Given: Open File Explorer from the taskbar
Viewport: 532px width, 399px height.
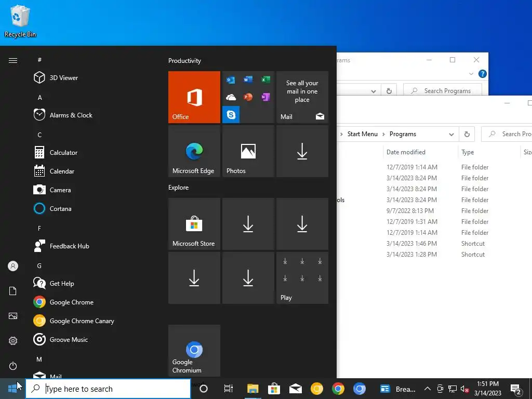Looking at the screenshot, I should click(x=253, y=389).
